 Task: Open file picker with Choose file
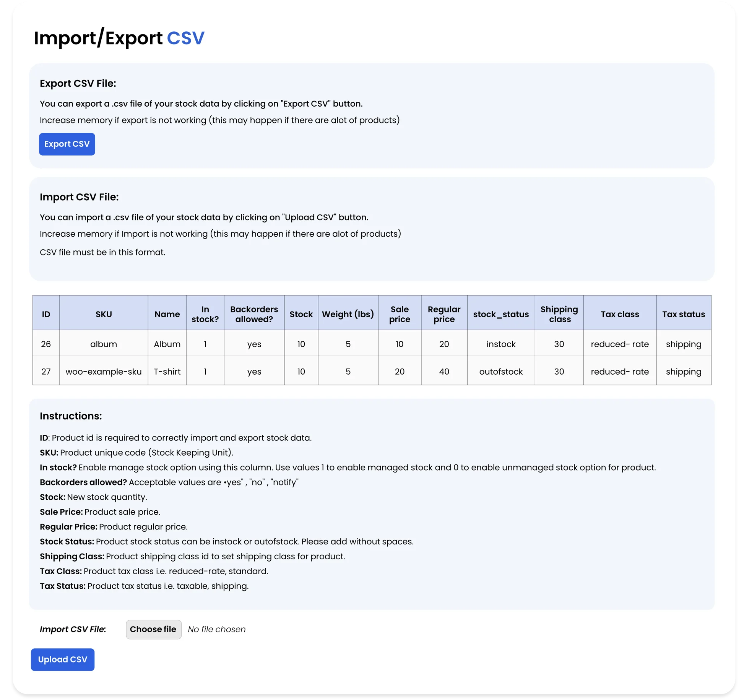point(153,629)
